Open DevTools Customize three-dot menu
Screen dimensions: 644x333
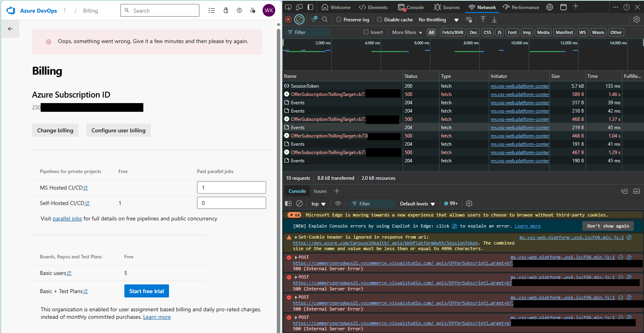[616, 7]
